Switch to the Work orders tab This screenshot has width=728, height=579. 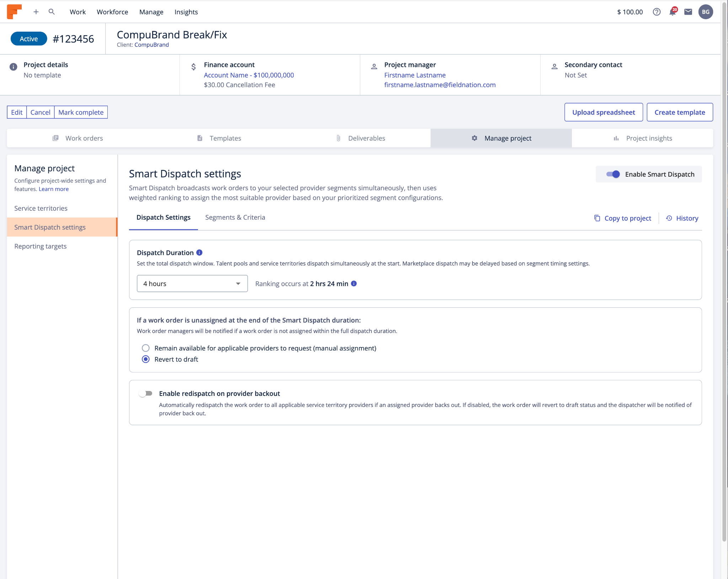(77, 138)
